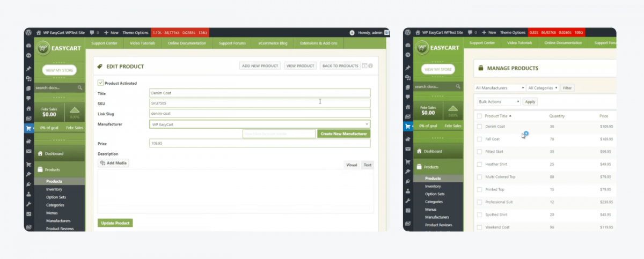Screen dimensions: 644x259
Task: Click site home icon beside WP EasyCart WPTest Site, Edit Product
Action: click(39, 33)
